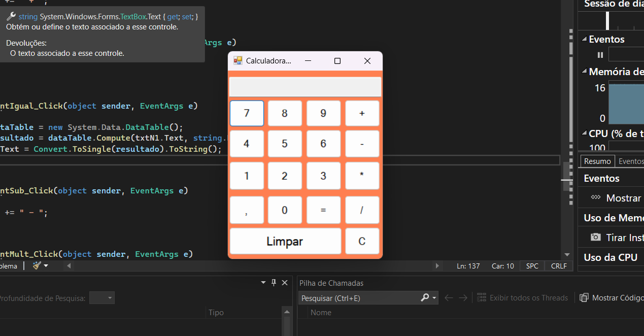Image resolution: width=644 pixels, height=336 pixels.
Task: Collapse the Memória de processo section
Action: tap(584, 72)
